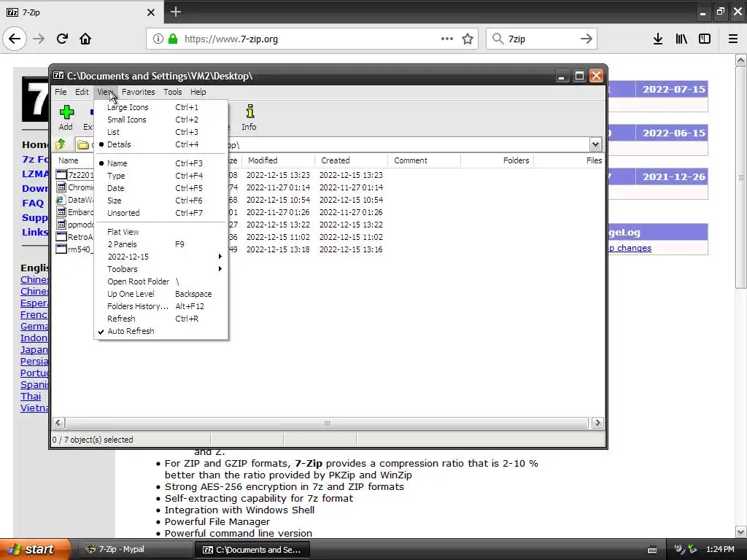Open the Help menu
Screen dimensions: 747x560
coord(198,92)
